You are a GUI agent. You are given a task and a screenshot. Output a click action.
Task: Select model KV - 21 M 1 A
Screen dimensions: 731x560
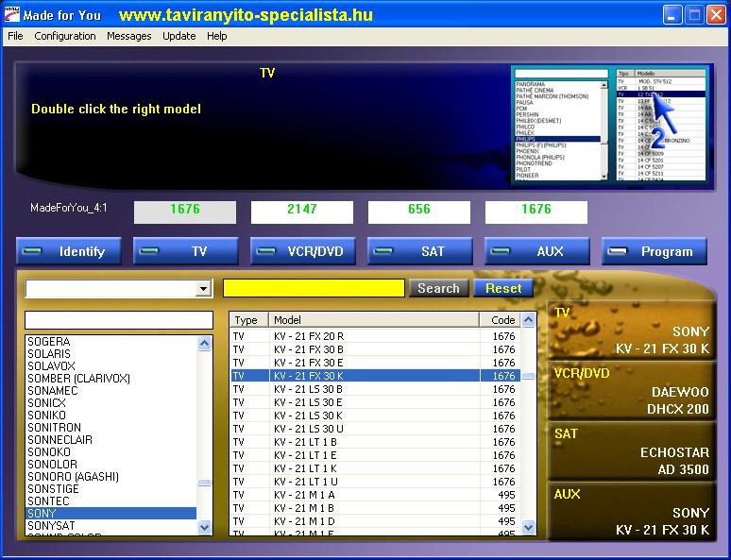375,495
